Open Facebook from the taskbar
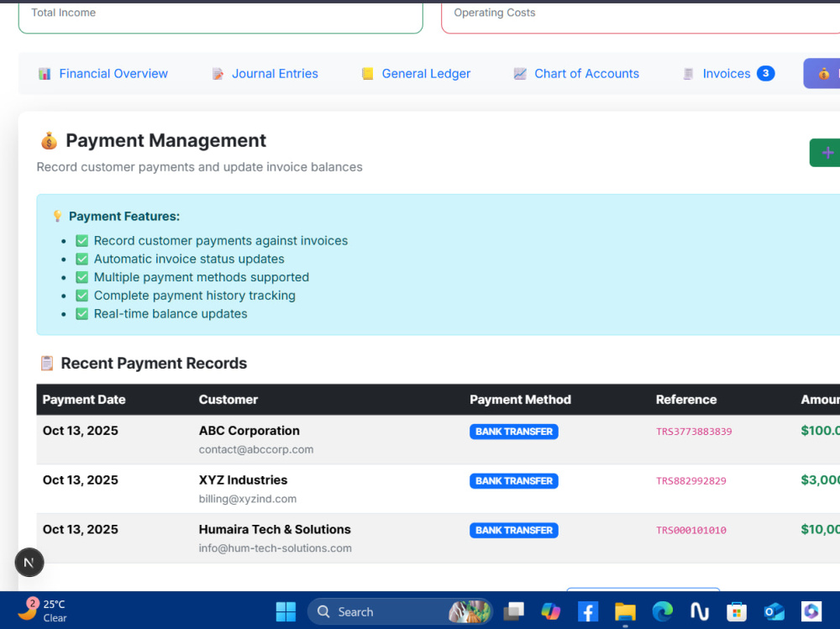 [588, 612]
